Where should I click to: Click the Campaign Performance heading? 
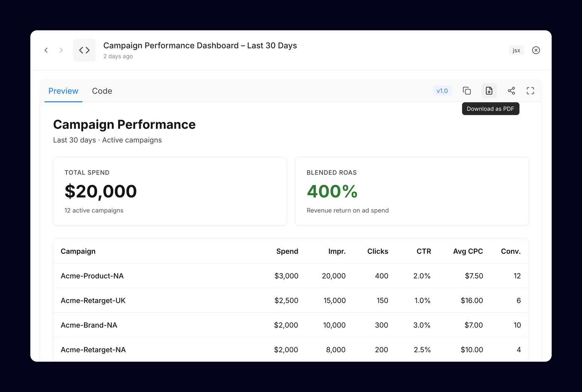click(x=124, y=125)
